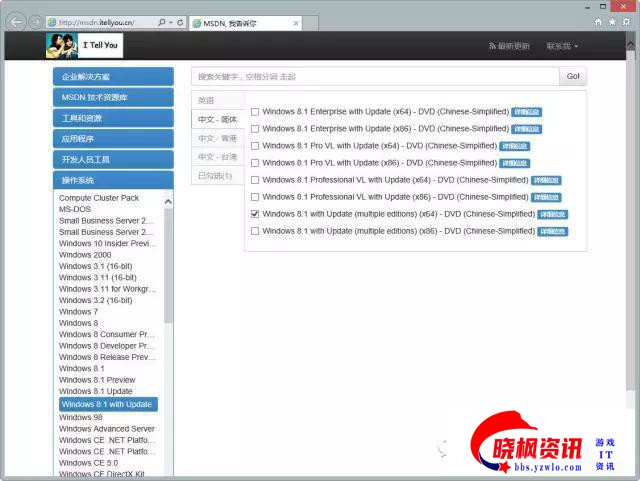
Task: Select Windows 8.1 Update entry
Action: [96, 391]
